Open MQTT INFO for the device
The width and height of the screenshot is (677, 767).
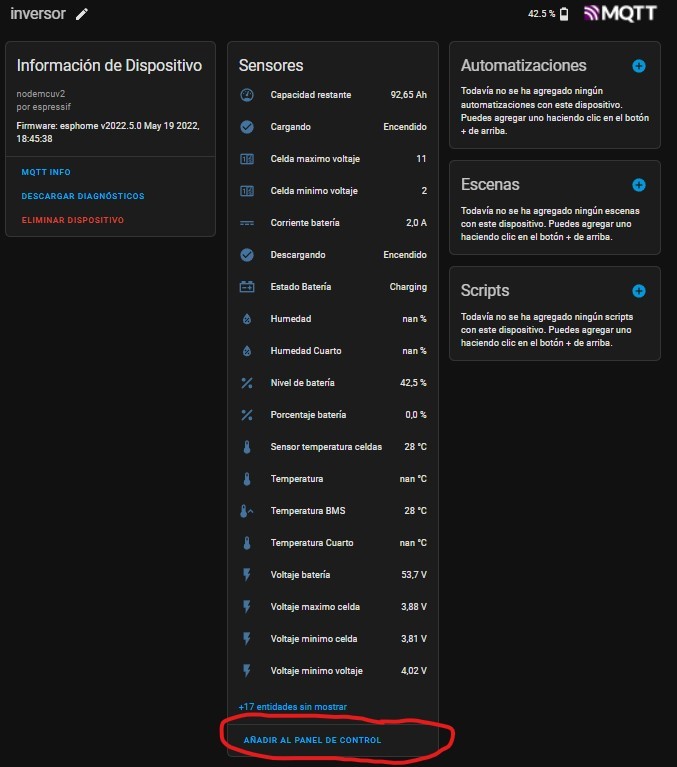(46, 172)
